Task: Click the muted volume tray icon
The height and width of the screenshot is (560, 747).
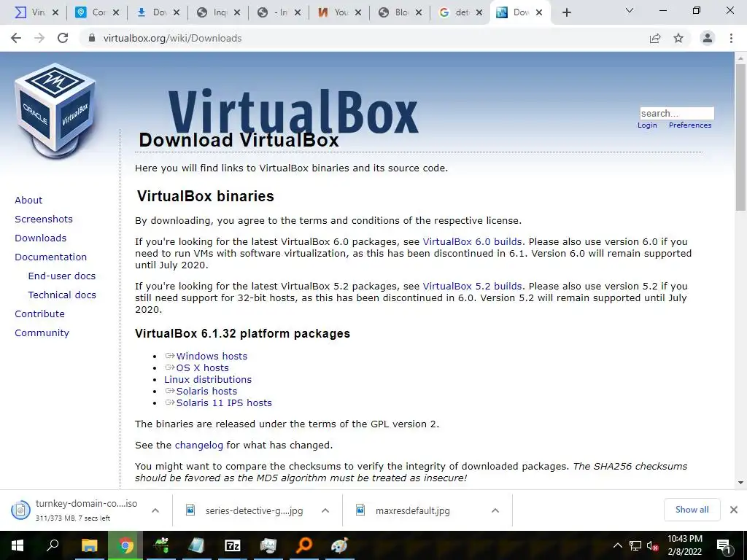Action: tap(652, 545)
